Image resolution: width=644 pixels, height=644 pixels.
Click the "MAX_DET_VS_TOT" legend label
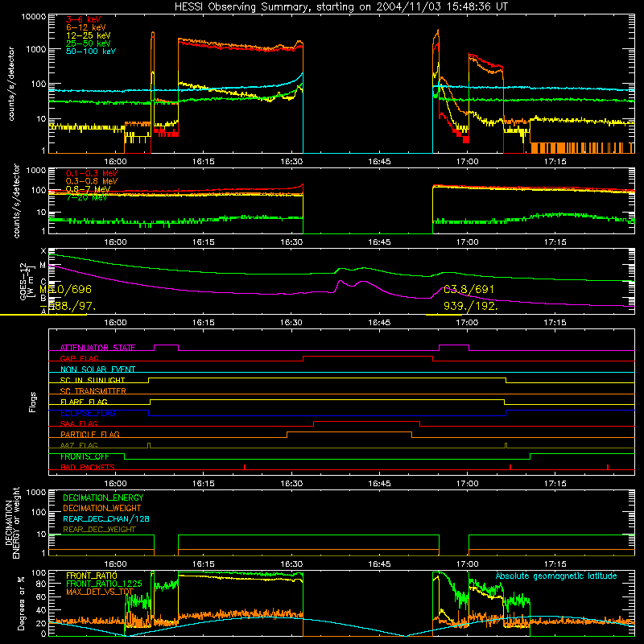[100, 592]
